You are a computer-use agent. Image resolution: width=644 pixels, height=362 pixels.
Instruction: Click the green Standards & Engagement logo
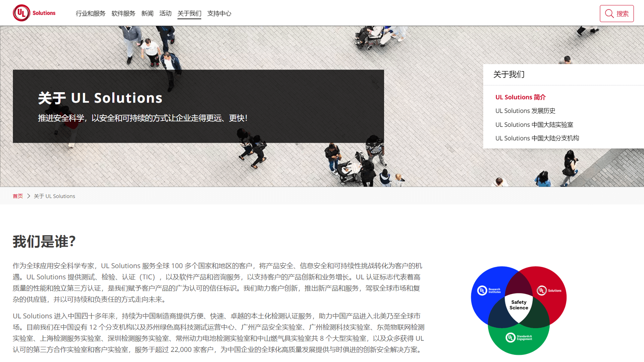519,338
